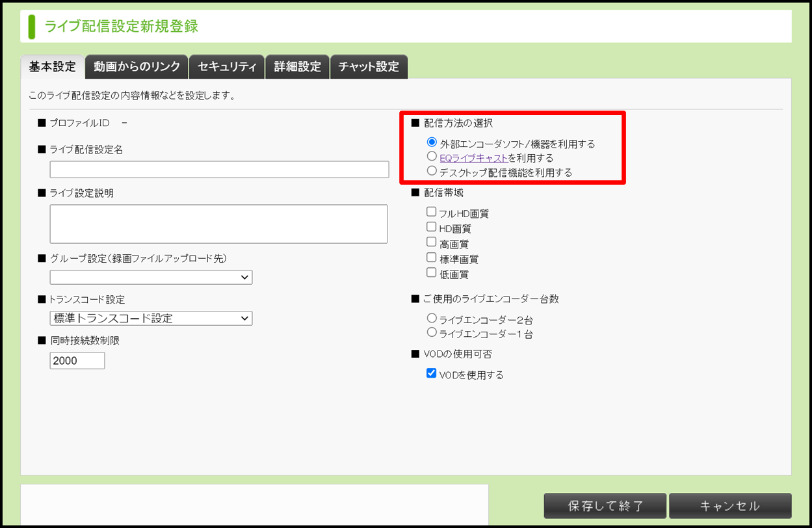Image resolution: width=812 pixels, height=528 pixels.
Task: Select 外部エンコーダソフト/機器を利用する radio button
Action: click(x=432, y=142)
